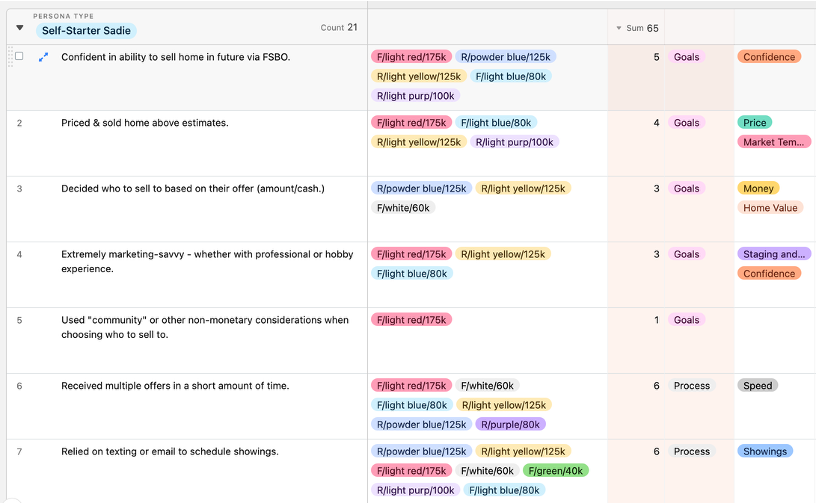Grab the drag handle on row one
This screenshot has height=504, width=816.
[10, 56]
